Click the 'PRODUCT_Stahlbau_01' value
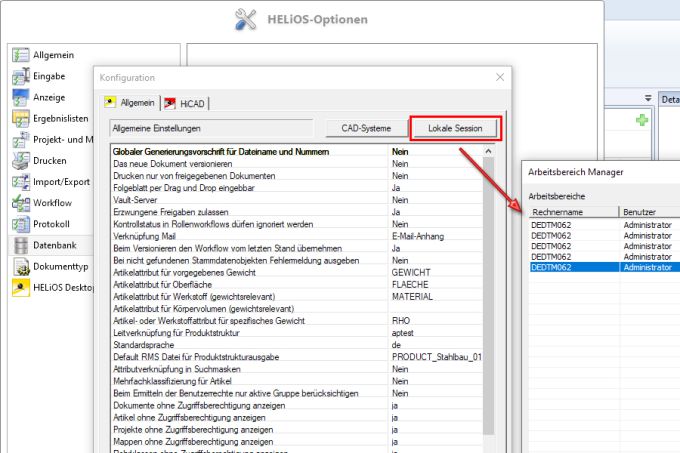680x453 pixels. point(436,357)
